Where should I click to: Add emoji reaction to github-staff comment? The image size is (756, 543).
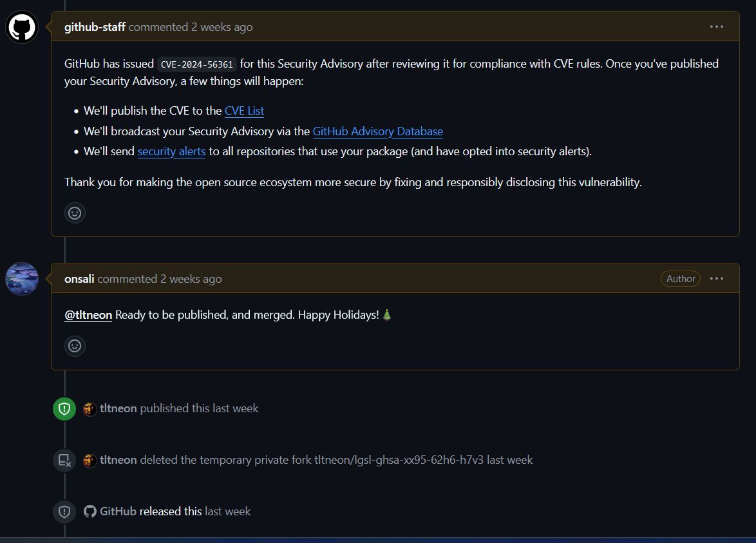(x=75, y=213)
